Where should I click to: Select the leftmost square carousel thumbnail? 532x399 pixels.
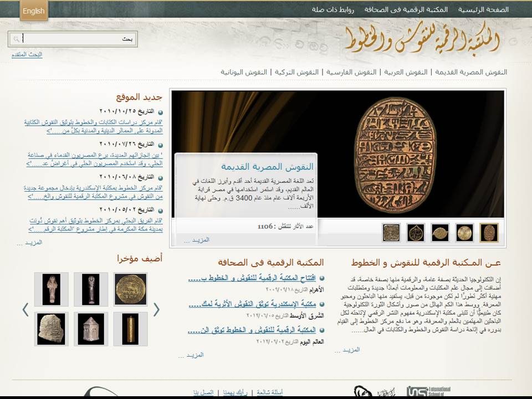391,233
